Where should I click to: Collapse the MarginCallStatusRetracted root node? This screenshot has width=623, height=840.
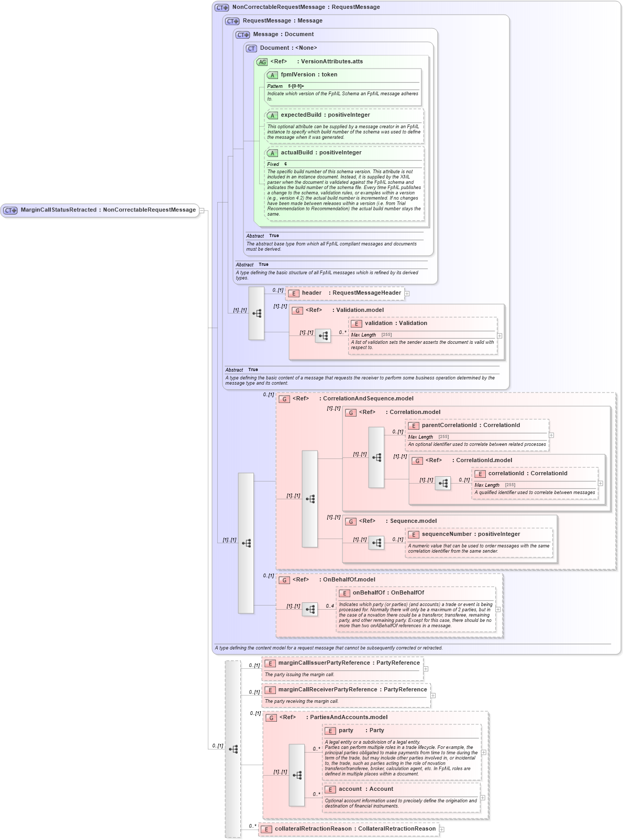pos(202,211)
